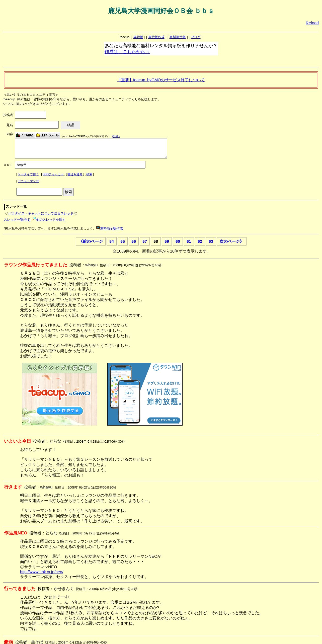Open the 掲示板作成 link

click(156, 37)
